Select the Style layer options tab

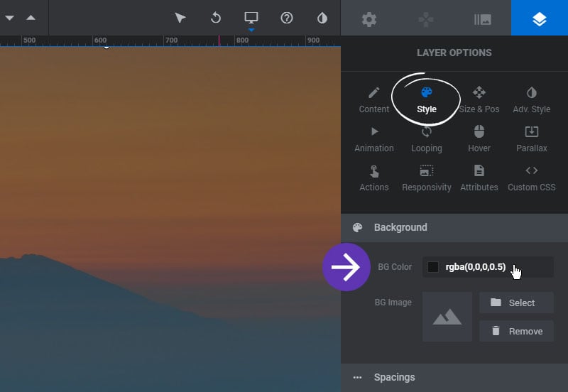pos(427,100)
